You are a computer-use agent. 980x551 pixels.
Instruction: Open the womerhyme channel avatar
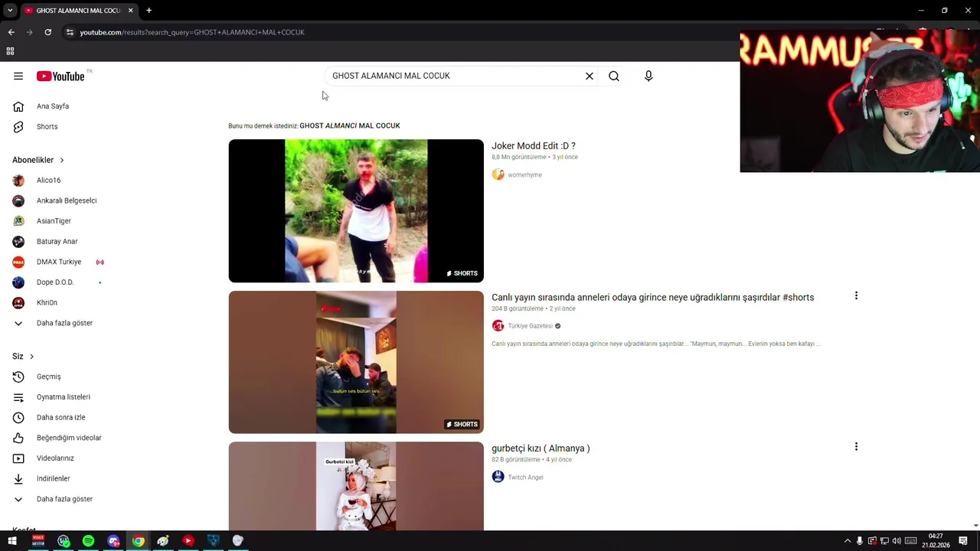click(498, 174)
